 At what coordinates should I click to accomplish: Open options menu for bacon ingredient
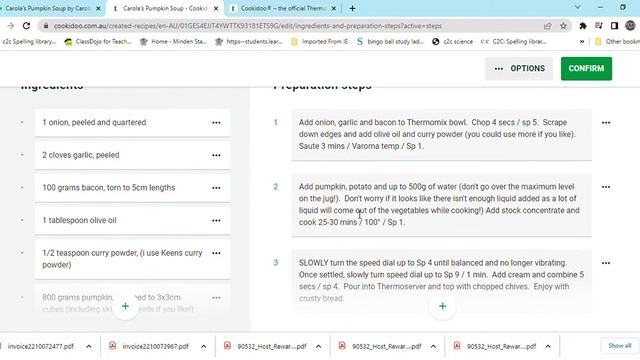216,188
